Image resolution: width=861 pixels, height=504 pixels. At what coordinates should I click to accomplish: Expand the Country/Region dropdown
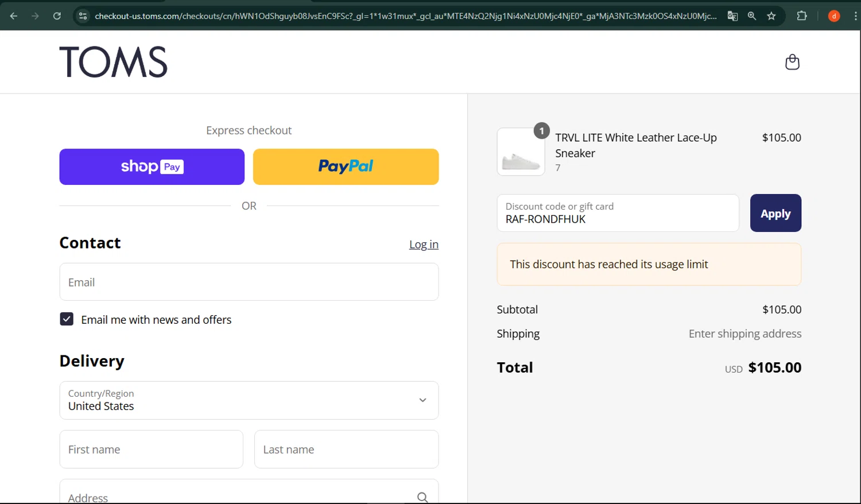point(249,400)
